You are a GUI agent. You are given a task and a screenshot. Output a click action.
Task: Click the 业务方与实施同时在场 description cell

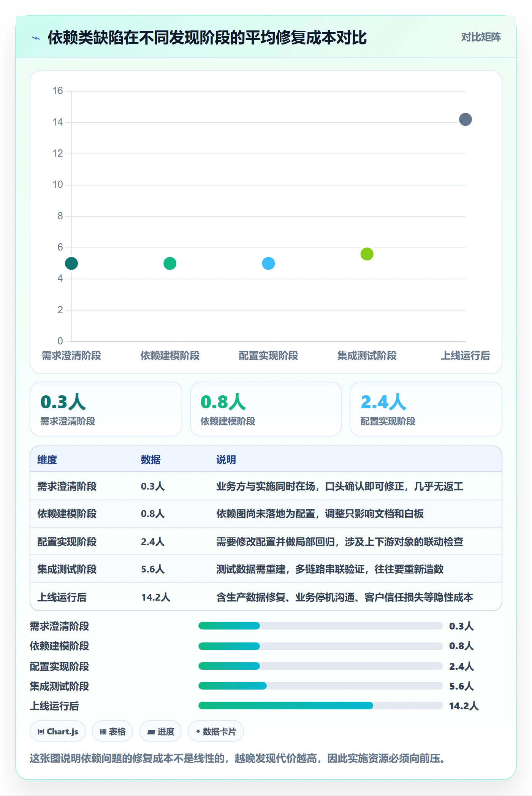click(x=340, y=486)
